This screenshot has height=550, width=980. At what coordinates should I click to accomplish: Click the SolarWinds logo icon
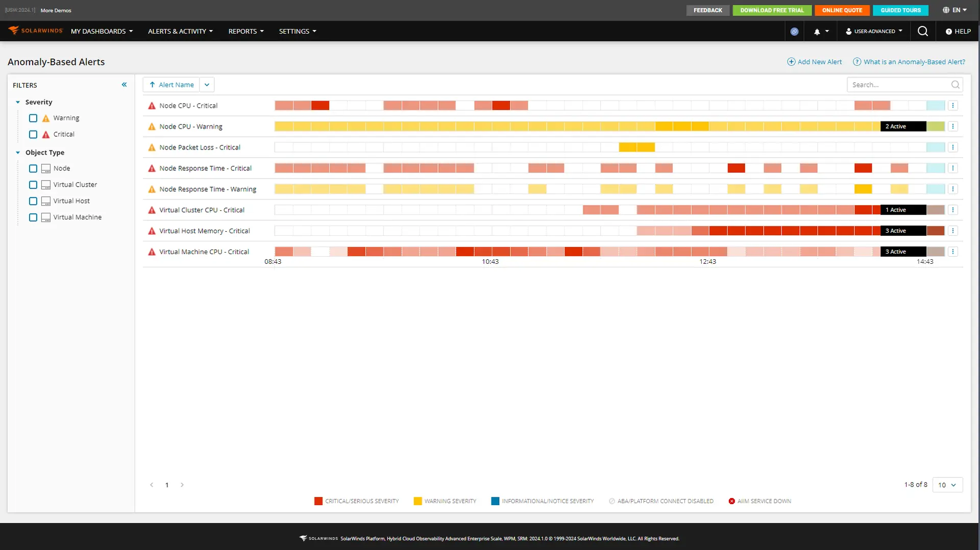coord(13,31)
